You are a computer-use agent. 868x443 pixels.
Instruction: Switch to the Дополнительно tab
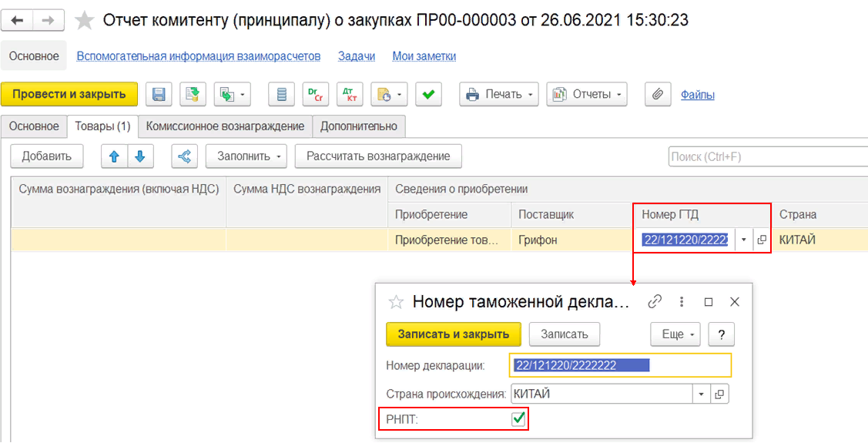359,126
